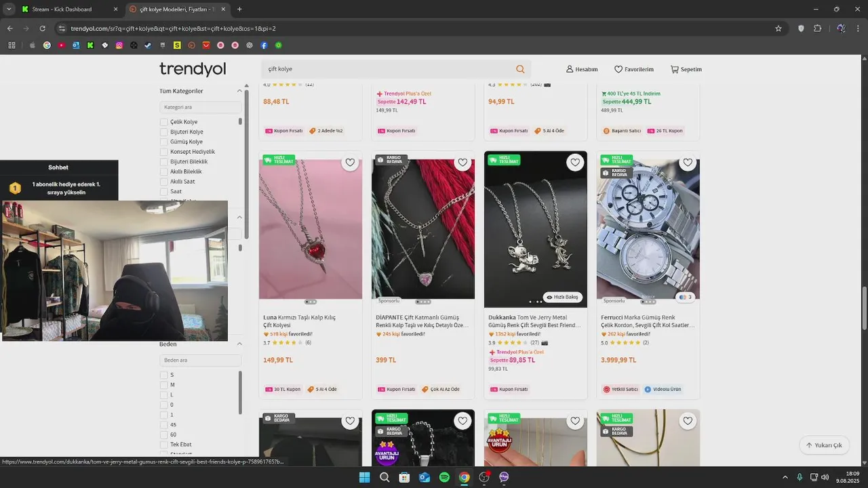The width and height of the screenshot is (868, 488).
Task: Open Luna Kırmızı Taşlı Kalp Kılıç product title
Action: tap(299, 321)
